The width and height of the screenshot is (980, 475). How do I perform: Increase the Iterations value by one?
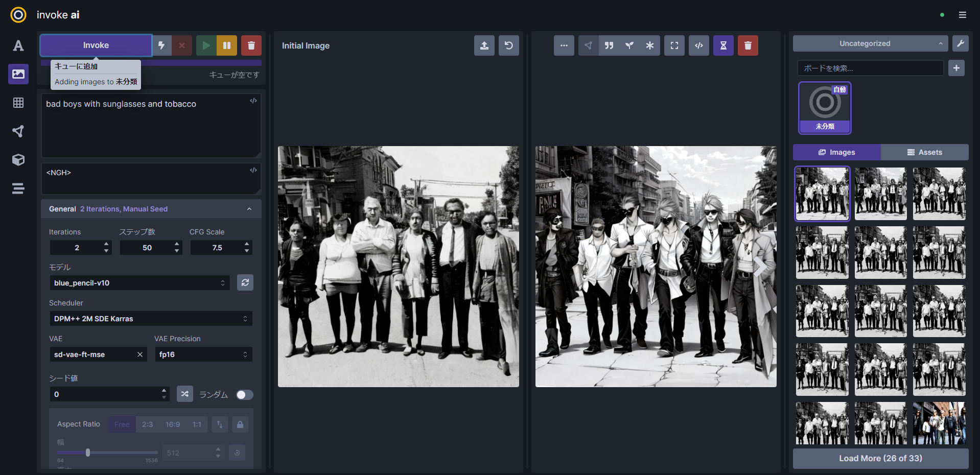click(x=106, y=244)
